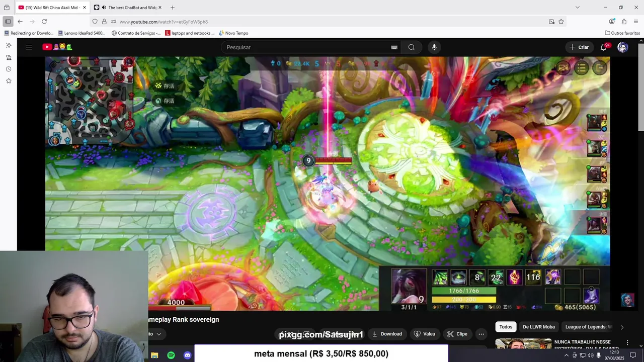The width and height of the screenshot is (644, 362).
Task: Open the tracking protection shield icon
Action: point(95,22)
